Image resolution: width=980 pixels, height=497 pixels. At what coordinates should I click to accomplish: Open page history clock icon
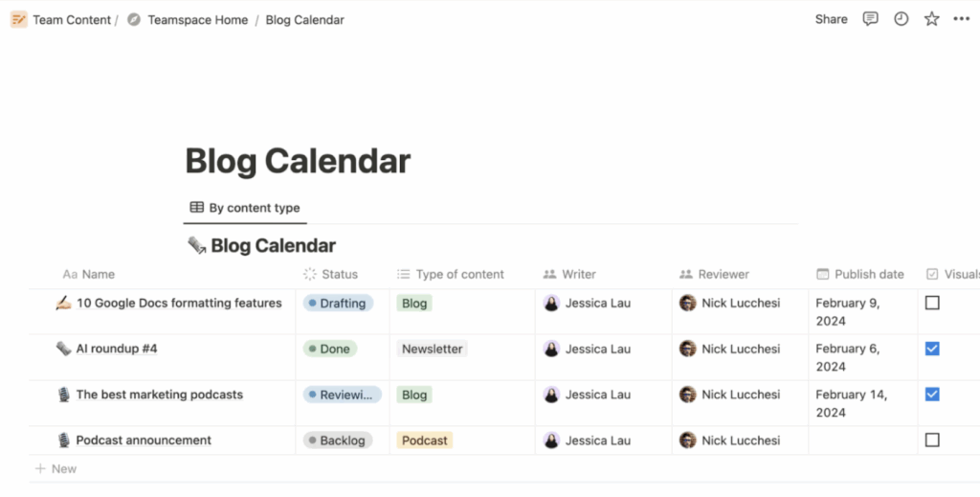901,19
